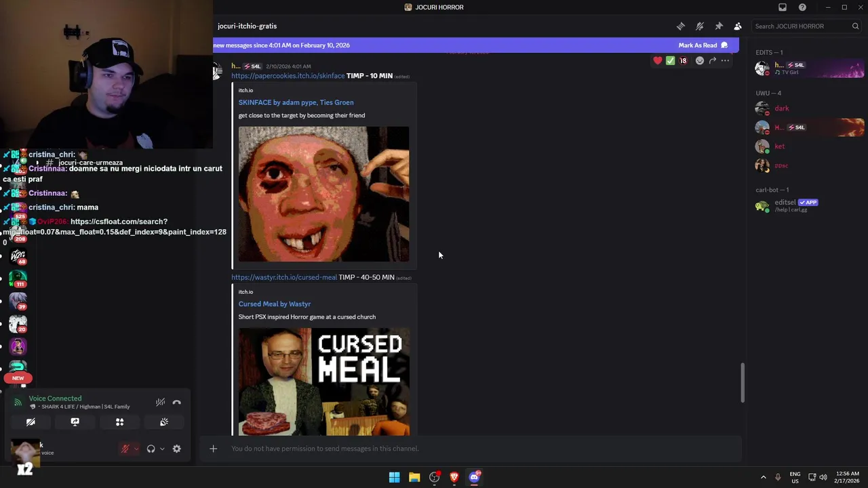This screenshot has width=868, height=488.
Task: Open Discord icon on the taskbar
Action: point(475,477)
